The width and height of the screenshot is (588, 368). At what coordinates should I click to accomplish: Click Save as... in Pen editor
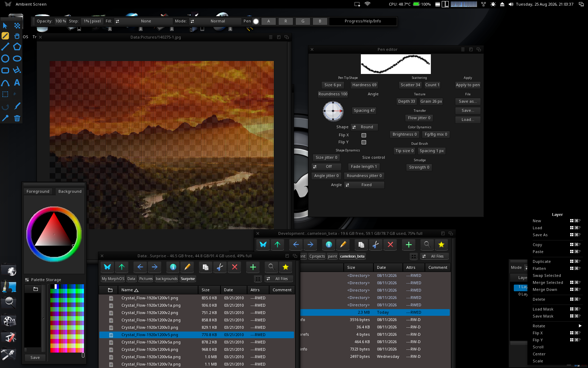click(468, 102)
